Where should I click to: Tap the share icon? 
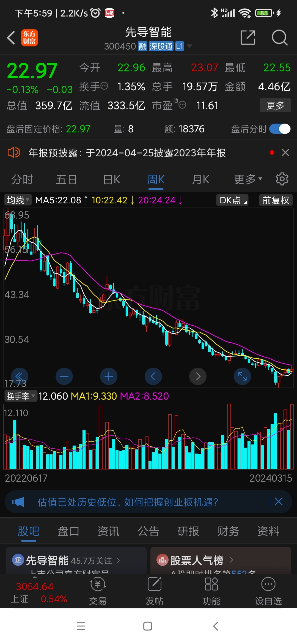[248, 37]
